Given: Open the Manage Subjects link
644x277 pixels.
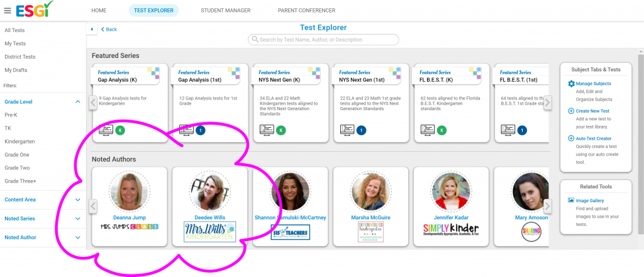Looking at the screenshot, I should (x=593, y=84).
